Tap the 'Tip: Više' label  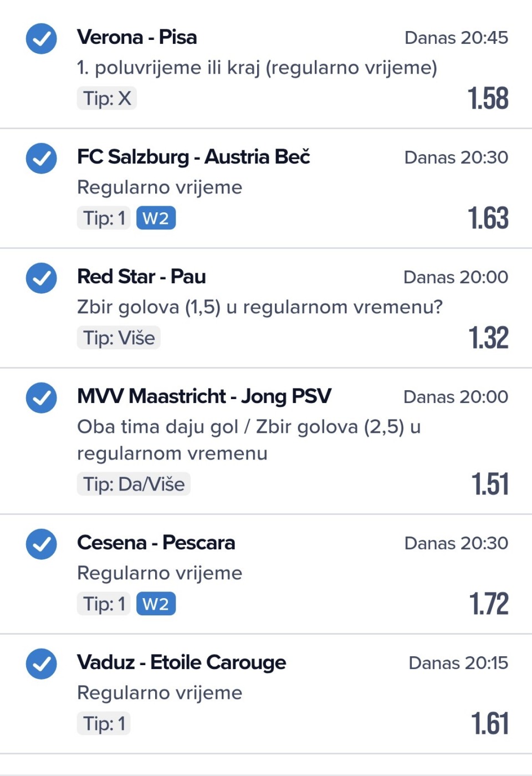[x=119, y=338]
